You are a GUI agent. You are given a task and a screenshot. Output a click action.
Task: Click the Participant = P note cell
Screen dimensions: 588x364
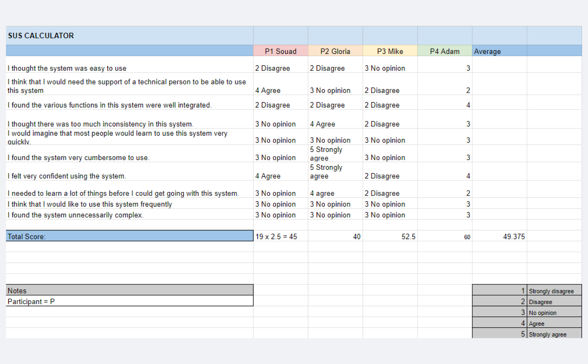coord(129,301)
